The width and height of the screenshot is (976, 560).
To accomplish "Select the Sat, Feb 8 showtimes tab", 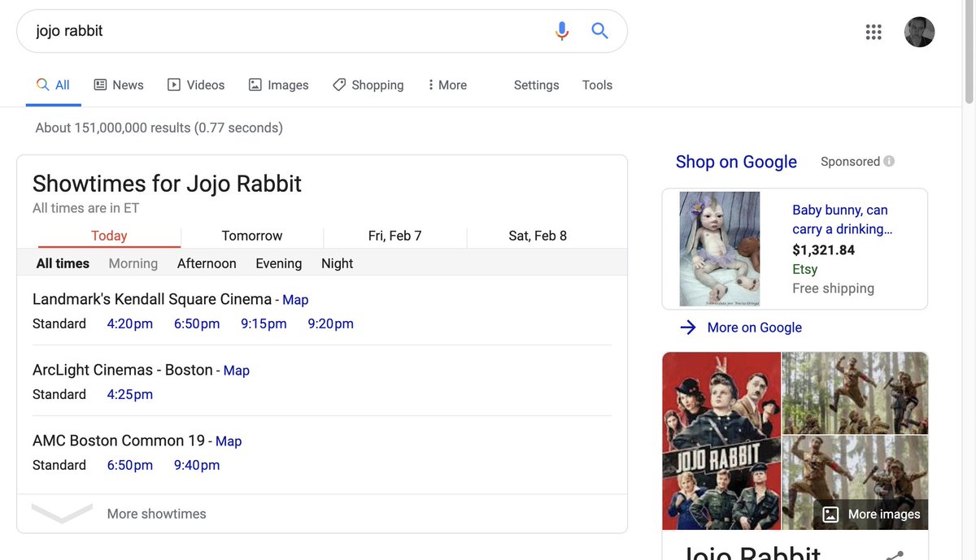I will [538, 236].
